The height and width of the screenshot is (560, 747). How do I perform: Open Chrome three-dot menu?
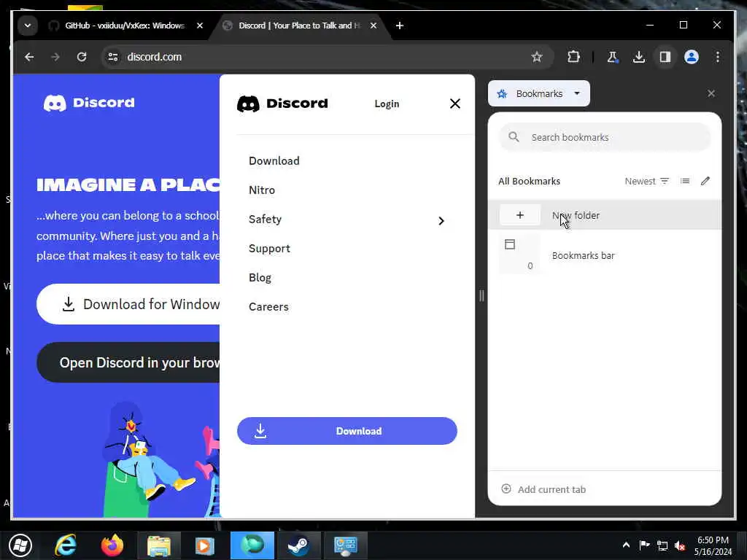click(x=718, y=57)
